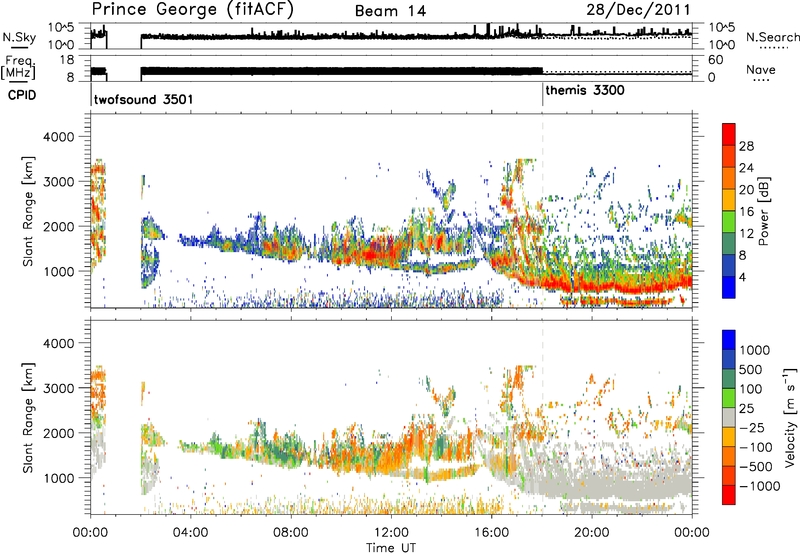Select the 'N.Search' legend label
Viewport: 800px width, 554px height.
[x=773, y=37]
